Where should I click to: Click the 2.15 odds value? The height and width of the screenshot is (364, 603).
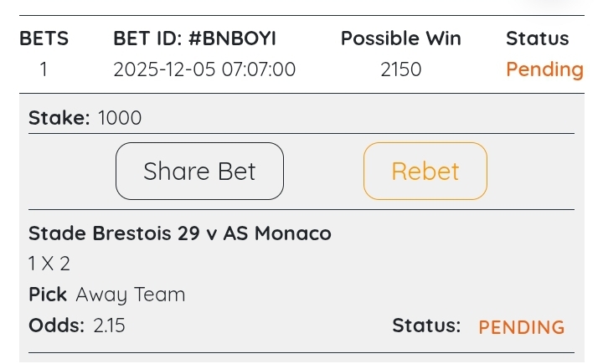click(x=109, y=326)
